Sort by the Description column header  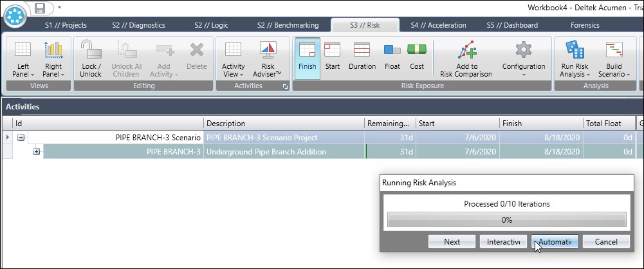pyautogui.click(x=284, y=123)
